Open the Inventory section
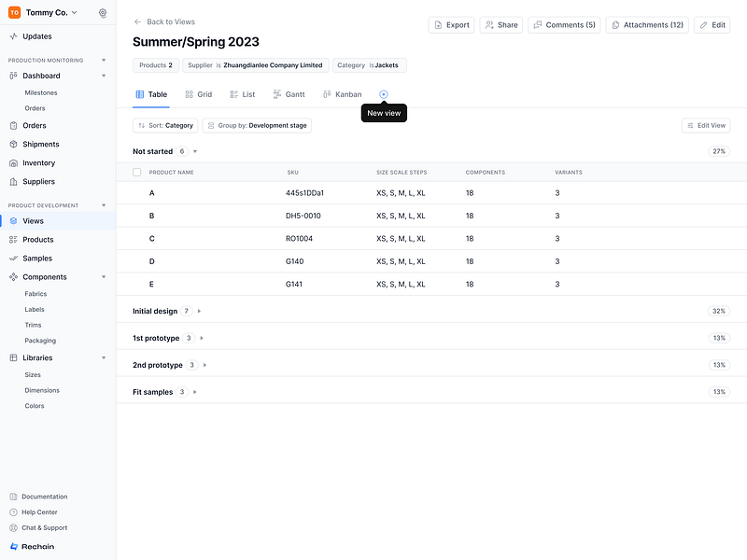 point(39,162)
